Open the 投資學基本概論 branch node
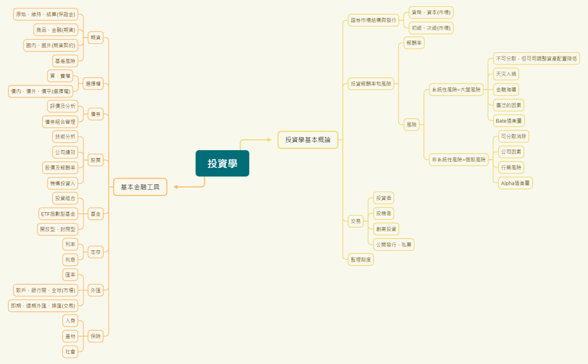 pyautogui.click(x=309, y=141)
